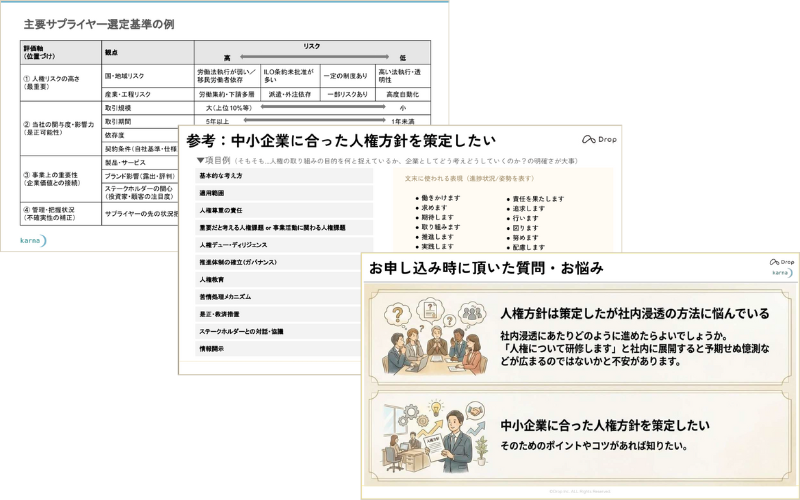Image resolution: width=800 pixels, height=500 pixels.
Task: Click the 高い法執行・透明性 cell
Action: coord(403,76)
